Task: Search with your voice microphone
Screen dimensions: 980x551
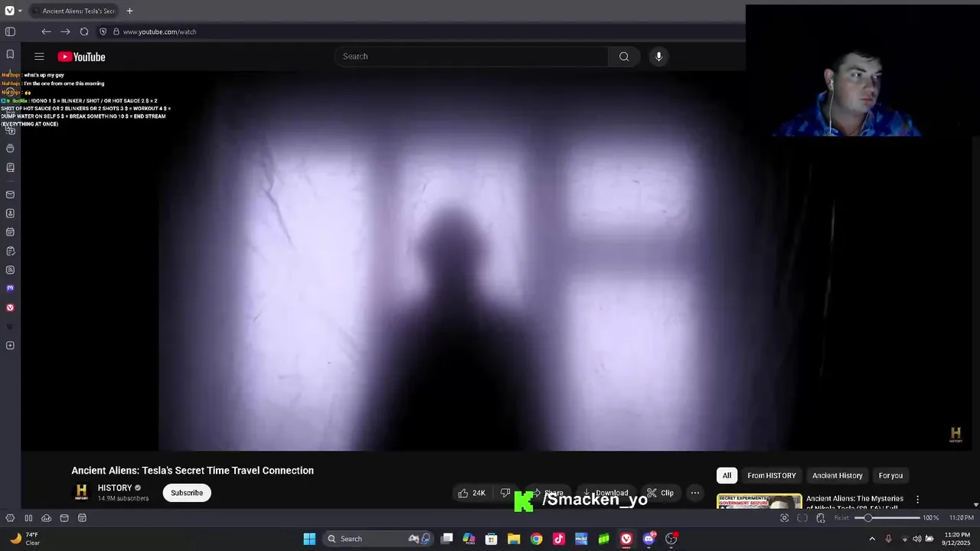Action: tap(658, 57)
